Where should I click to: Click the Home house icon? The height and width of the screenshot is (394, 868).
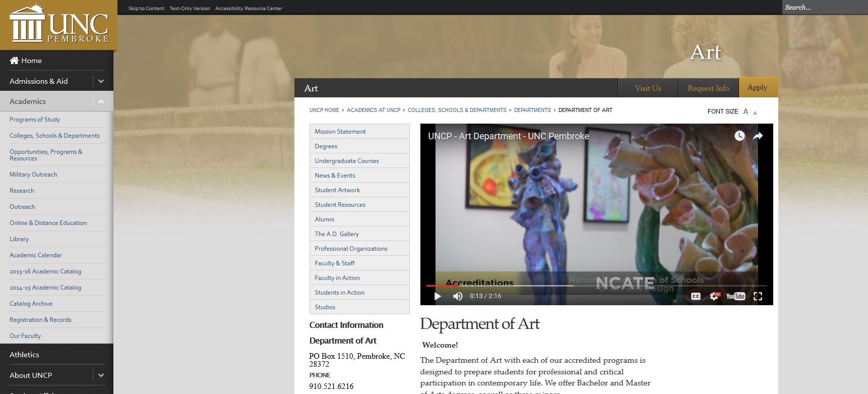pyautogui.click(x=14, y=61)
